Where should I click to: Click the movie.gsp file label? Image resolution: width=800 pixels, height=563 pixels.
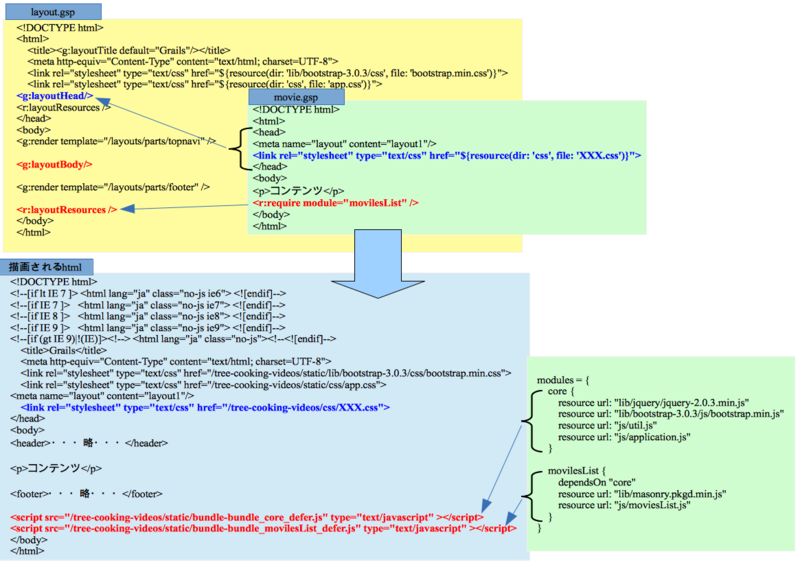296,97
